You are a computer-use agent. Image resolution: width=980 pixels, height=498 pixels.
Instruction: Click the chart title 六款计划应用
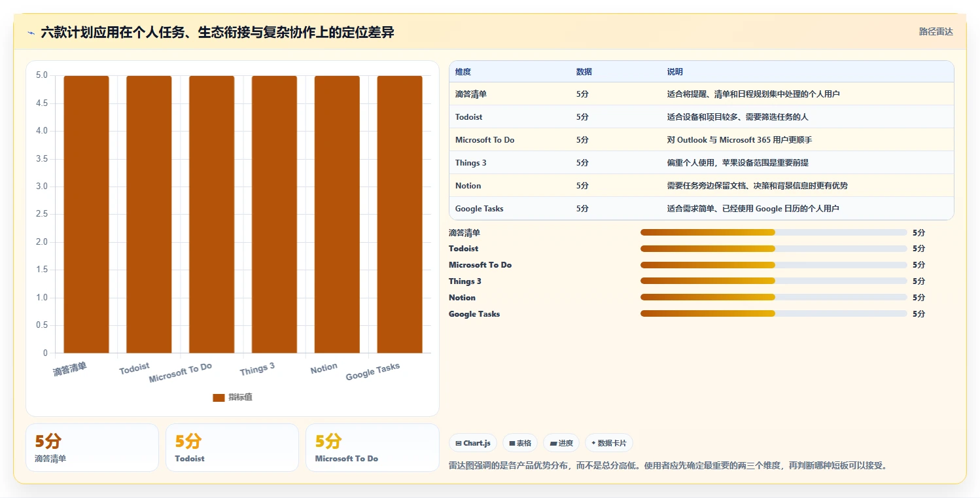tap(217, 33)
